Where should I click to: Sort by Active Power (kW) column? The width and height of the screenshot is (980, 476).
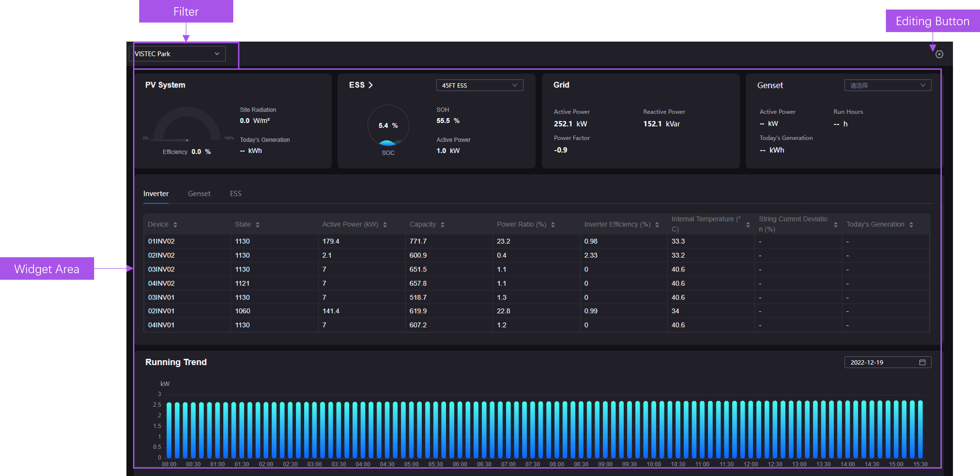pyautogui.click(x=385, y=225)
